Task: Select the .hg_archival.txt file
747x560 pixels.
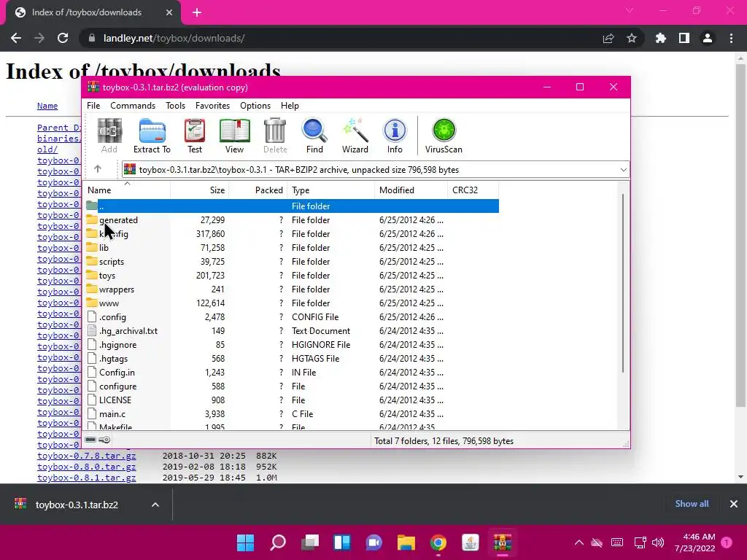Action: coord(292,330)
